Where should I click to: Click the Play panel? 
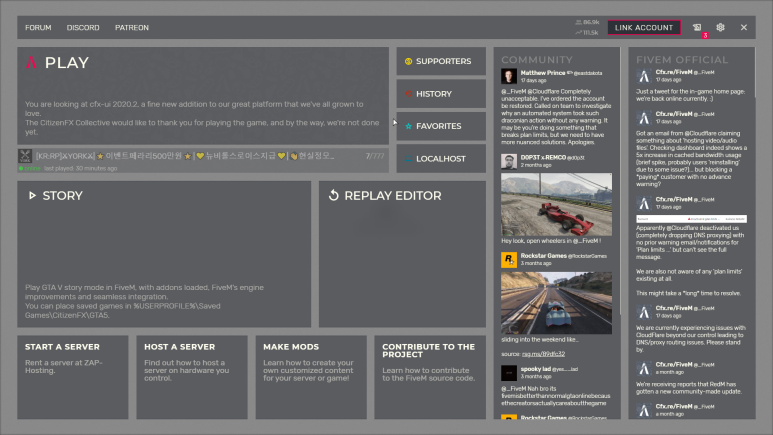[203, 96]
